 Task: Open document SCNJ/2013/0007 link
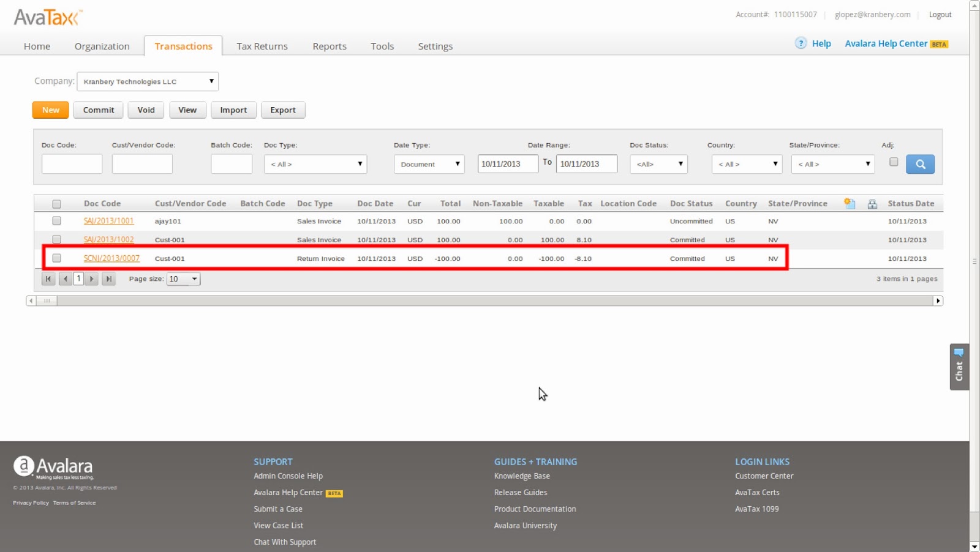click(111, 258)
